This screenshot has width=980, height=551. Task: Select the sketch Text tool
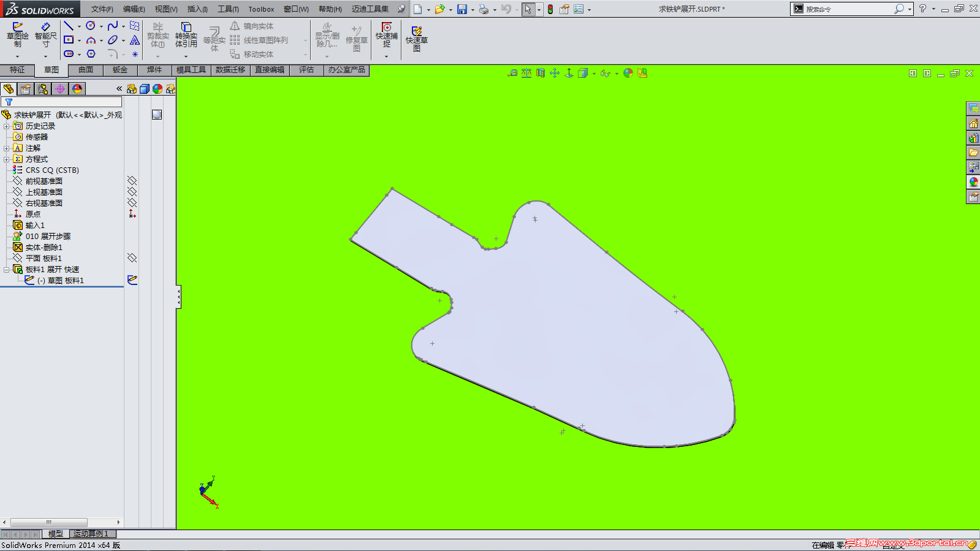pos(135,40)
